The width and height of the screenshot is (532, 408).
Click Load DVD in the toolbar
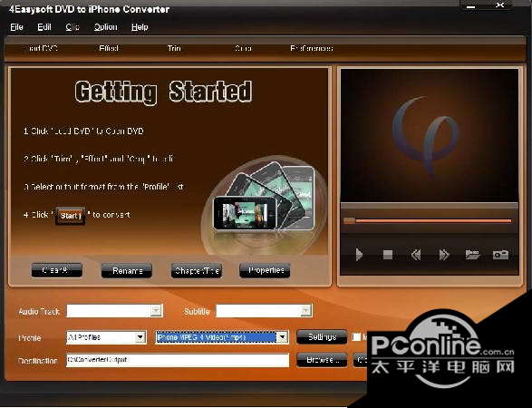pos(42,49)
